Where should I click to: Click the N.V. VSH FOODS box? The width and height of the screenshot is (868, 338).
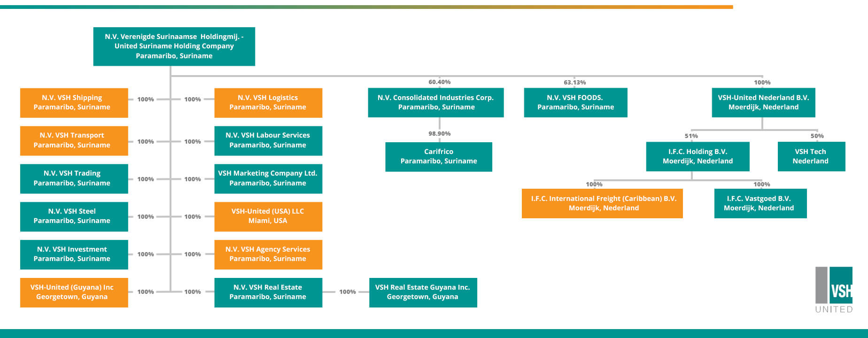coord(575,102)
